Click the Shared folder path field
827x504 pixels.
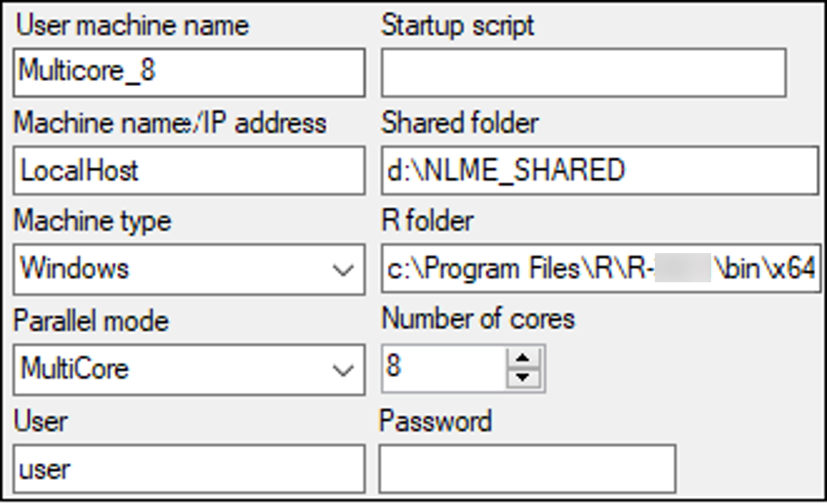click(x=598, y=171)
